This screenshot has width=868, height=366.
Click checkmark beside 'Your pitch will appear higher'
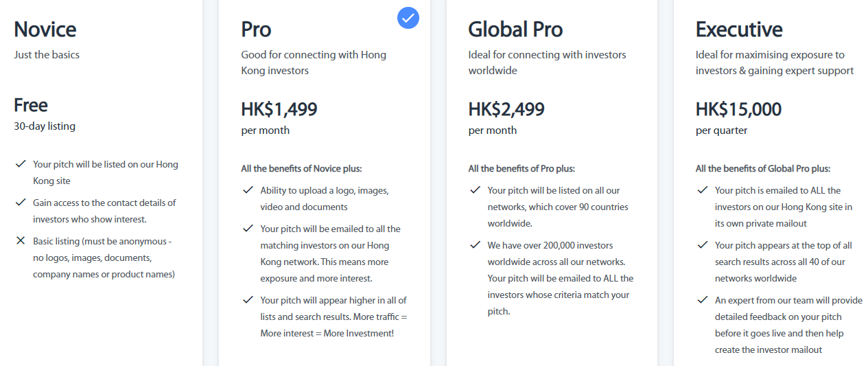click(248, 300)
